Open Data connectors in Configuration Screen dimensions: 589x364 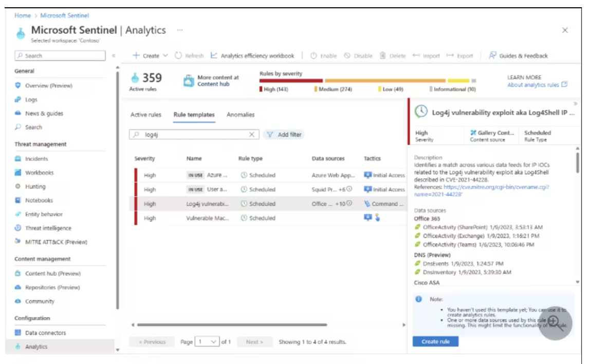point(45,333)
